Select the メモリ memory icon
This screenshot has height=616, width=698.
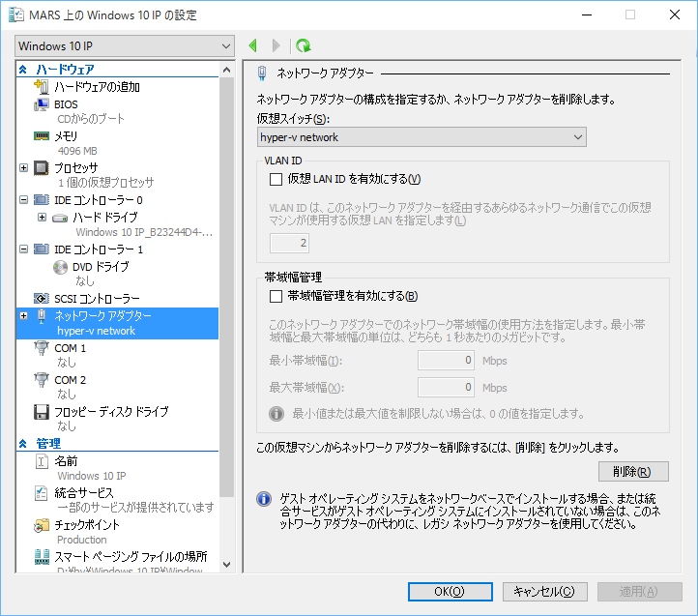(42, 135)
